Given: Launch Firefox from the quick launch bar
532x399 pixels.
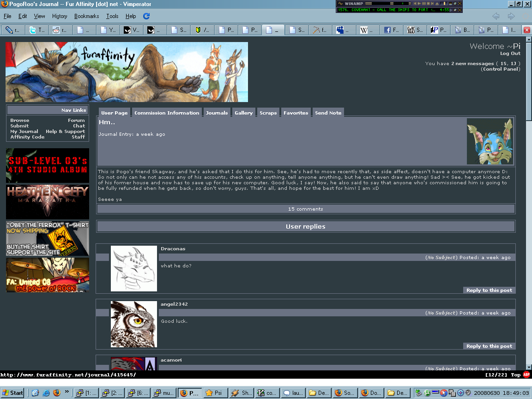Looking at the screenshot, I should [57, 393].
